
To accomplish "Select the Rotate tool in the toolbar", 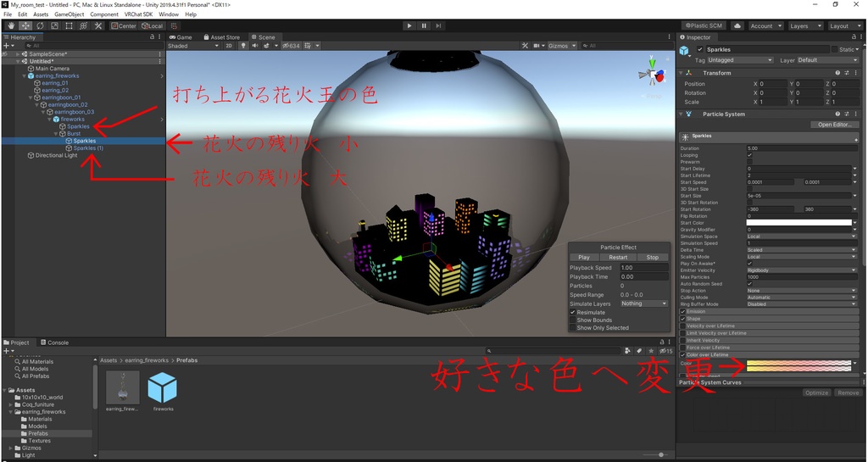I will pyautogui.click(x=40, y=26).
